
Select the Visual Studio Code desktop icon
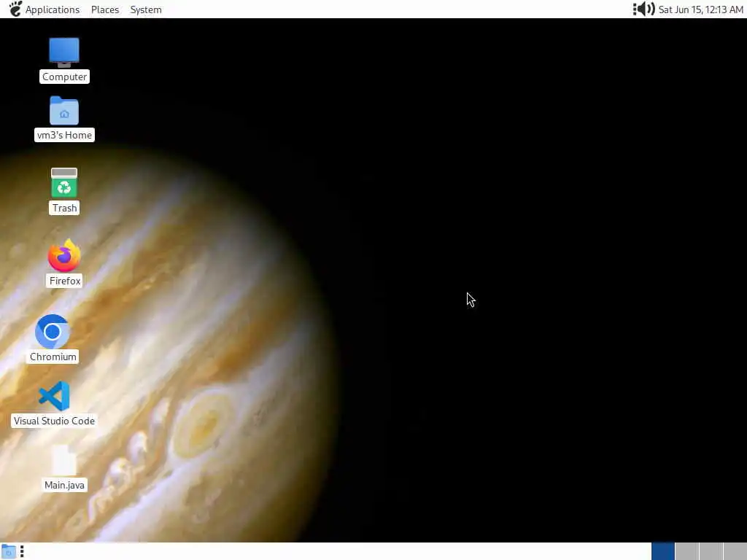(54, 396)
